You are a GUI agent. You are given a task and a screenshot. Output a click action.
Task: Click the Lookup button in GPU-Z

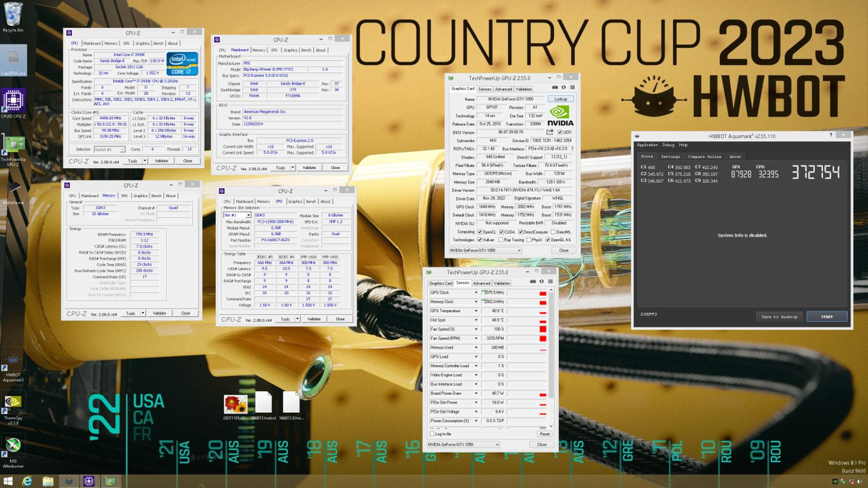pyautogui.click(x=561, y=99)
